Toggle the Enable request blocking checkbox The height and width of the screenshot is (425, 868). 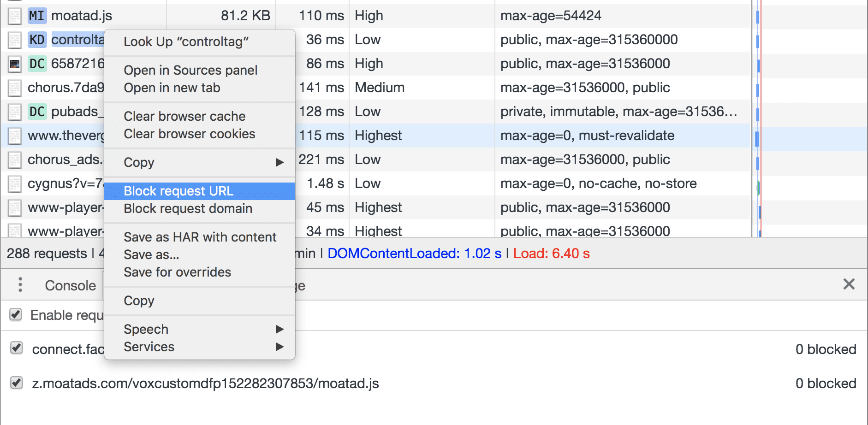(x=17, y=315)
